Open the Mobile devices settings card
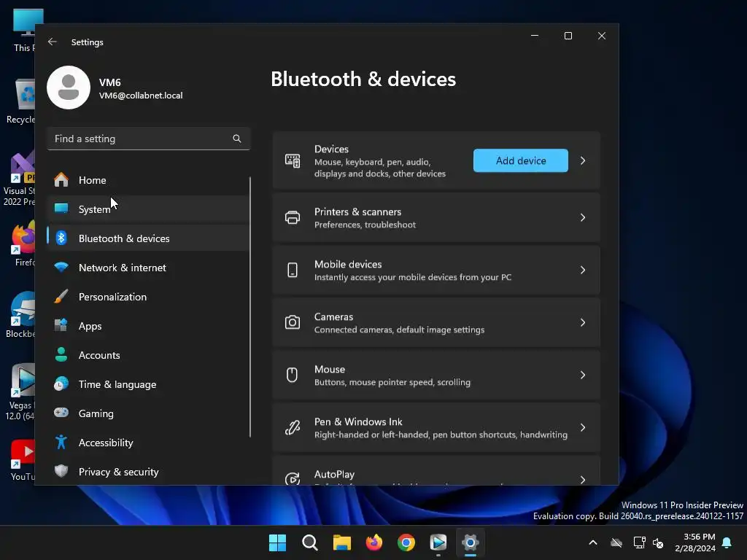747x560 pixels. 436,271
